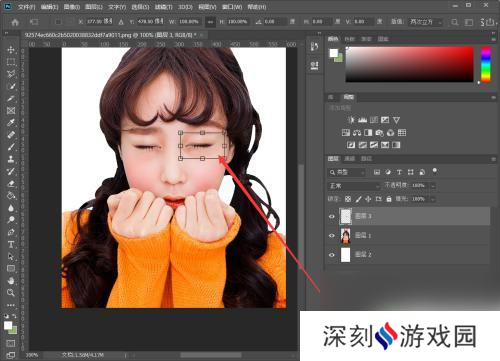Image resolution: width=500 pixels, height=361 pixels.
Task: Open the opacity slider arrow
Action: click(x=433, y=186)
